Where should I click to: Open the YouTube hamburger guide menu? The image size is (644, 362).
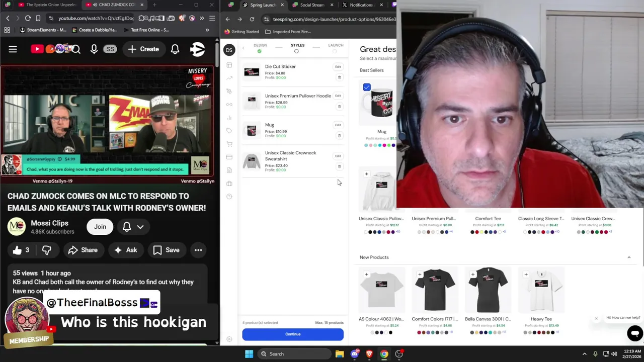click(13, 49)
